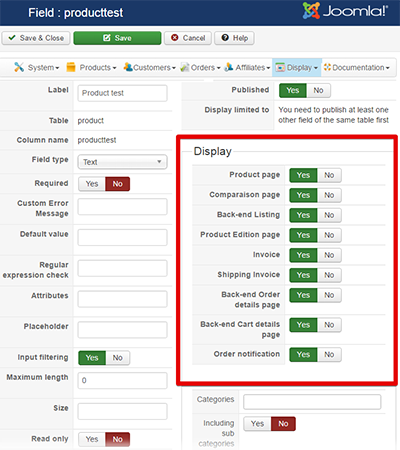
Task: Set Required to No
Action: click(x=117, y=184)
